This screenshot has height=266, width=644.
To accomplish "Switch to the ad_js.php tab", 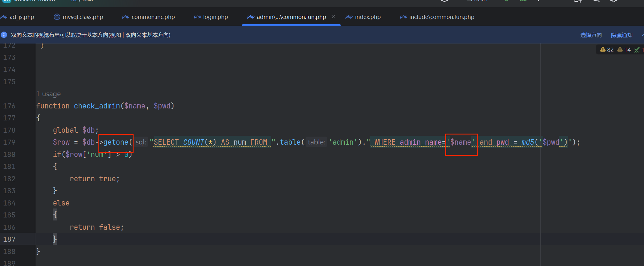I will click(22, 17).
